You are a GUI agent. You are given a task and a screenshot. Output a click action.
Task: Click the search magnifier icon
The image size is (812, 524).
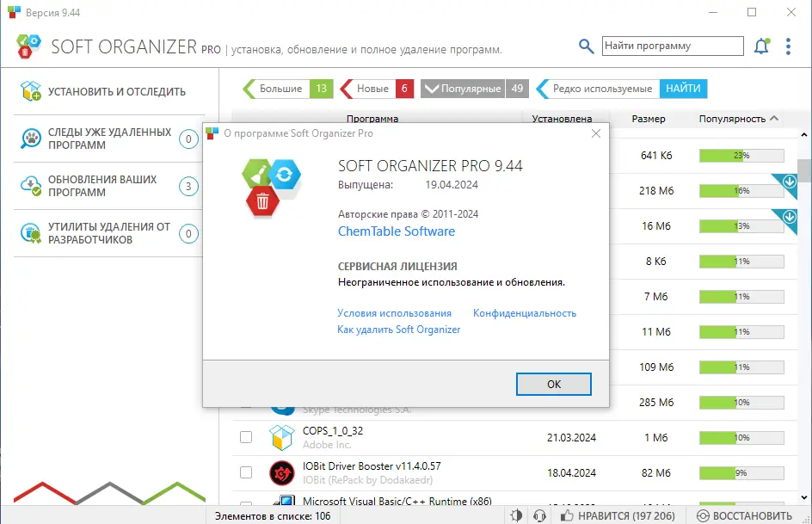coord(586,46)
